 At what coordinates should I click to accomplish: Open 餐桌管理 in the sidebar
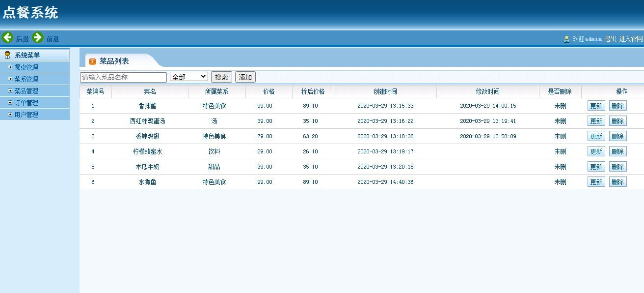point(26,67)
